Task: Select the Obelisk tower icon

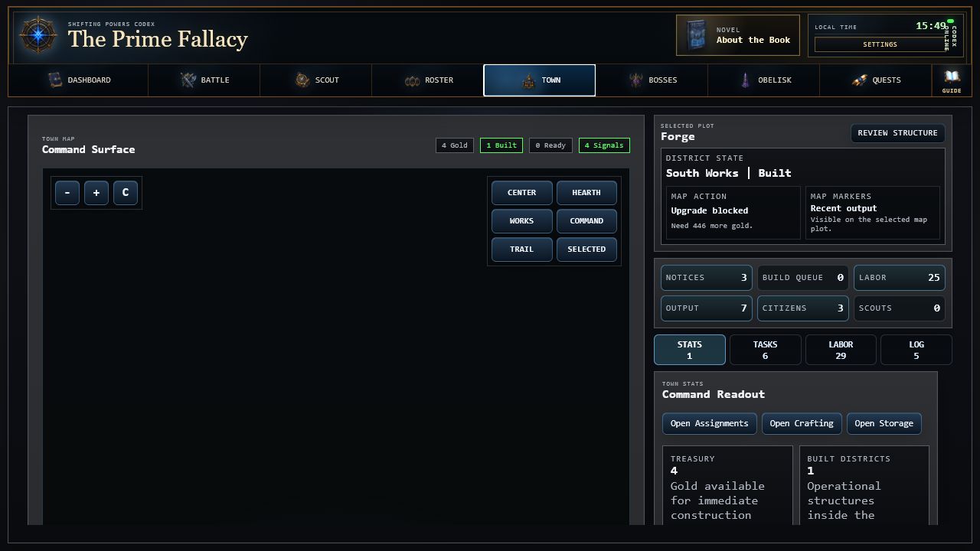Action: (x=746, y=80)
